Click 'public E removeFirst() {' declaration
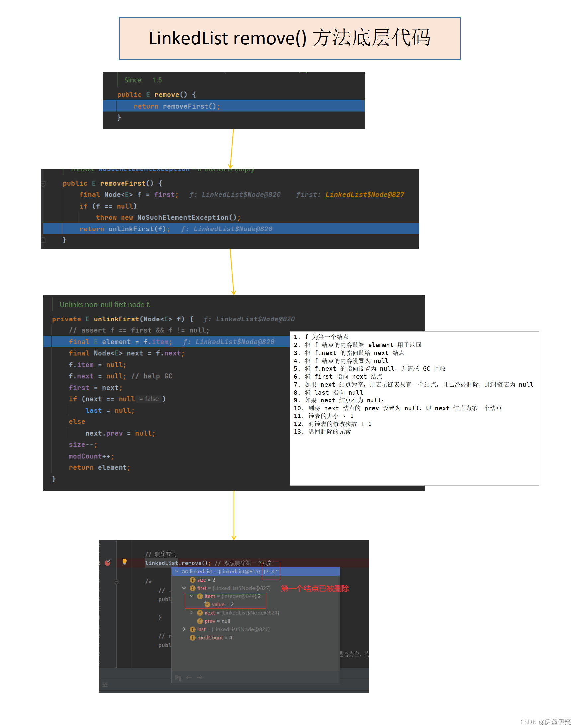Screen dimensions: 576x728 pos(112,184)
